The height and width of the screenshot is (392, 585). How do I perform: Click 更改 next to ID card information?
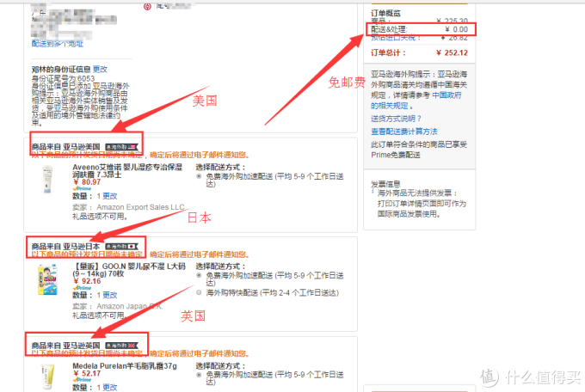(101, 69)
